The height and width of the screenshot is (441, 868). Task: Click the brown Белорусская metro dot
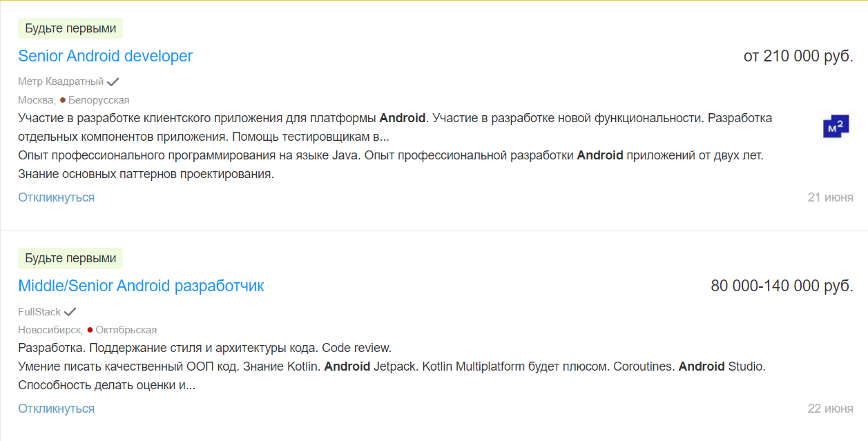click(63, 100)
